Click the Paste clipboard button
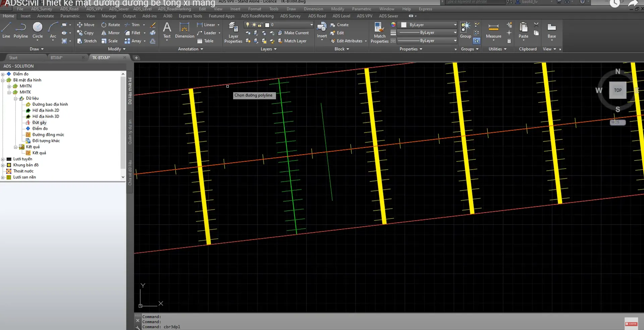The image size is (644, 330). (523, 30)
